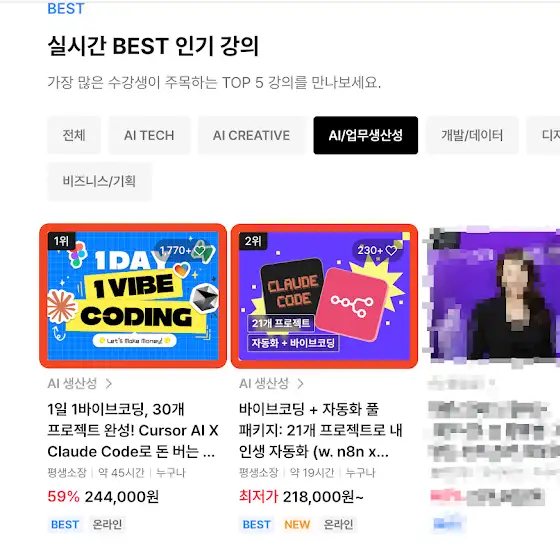Viewport: 560px width, 560px height.
Task: Select the AI/업무생산성 active tab
Action: 366,135
